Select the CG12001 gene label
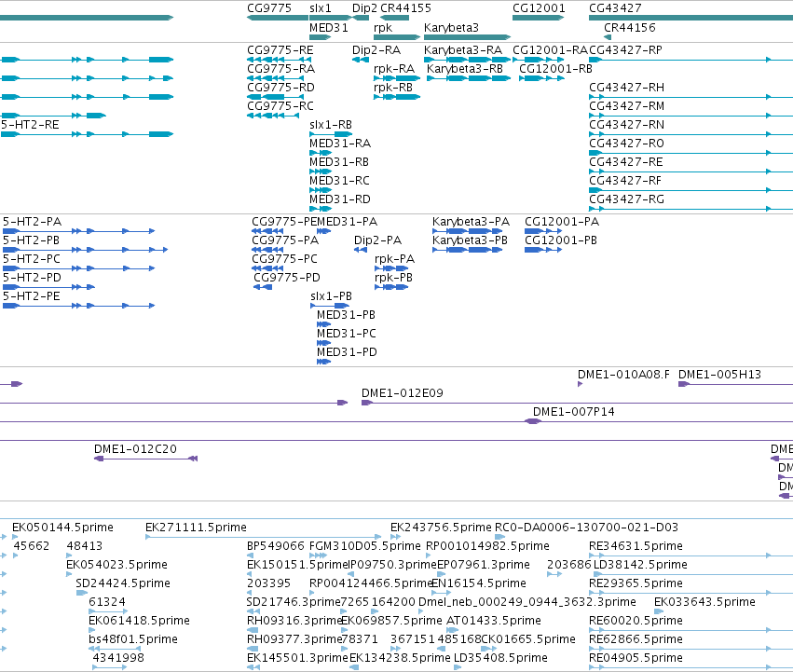 [x=539, y=8]
